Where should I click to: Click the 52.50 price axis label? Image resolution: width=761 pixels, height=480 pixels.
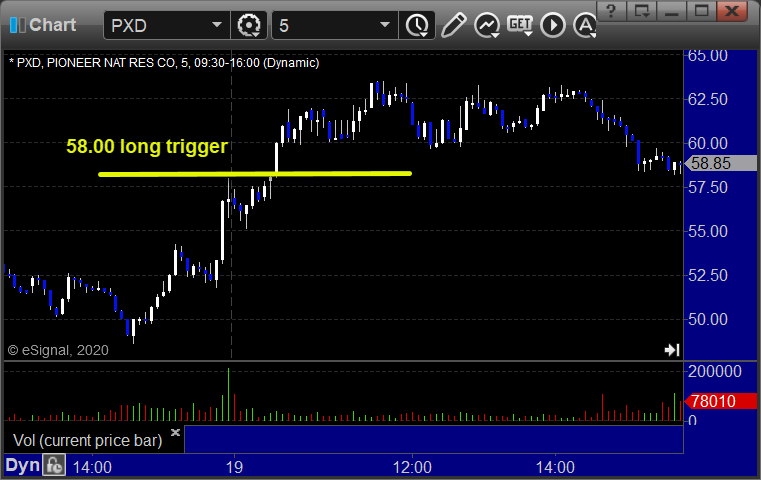(708, 275)
